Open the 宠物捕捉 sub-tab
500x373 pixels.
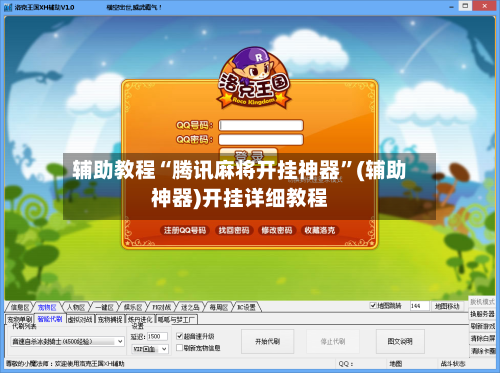tap(110, 320)
